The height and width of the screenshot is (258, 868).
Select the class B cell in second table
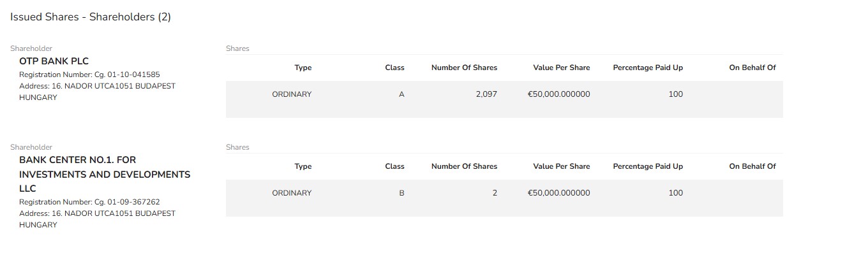pos(401,193)
